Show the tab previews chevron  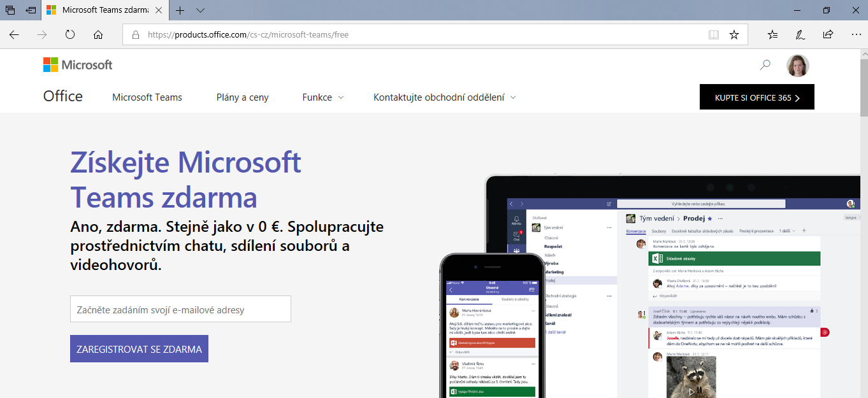(x=201, y=10)
